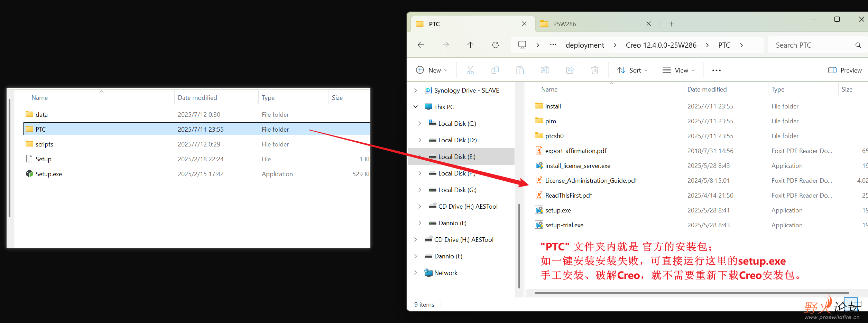Select the Setup file in left window

(43, 159)
